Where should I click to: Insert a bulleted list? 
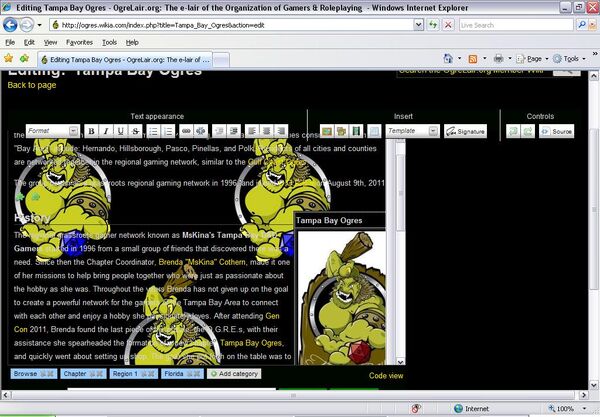click(153, 131)
